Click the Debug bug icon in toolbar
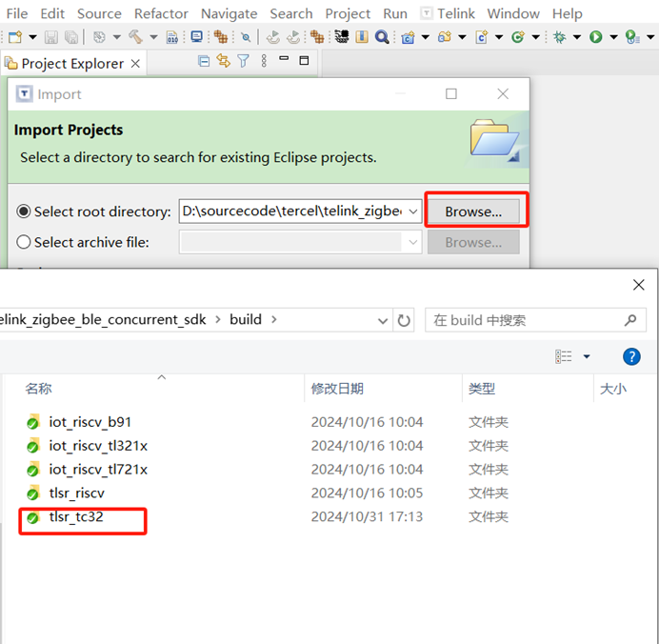659x644 pixels. [560, 37]
